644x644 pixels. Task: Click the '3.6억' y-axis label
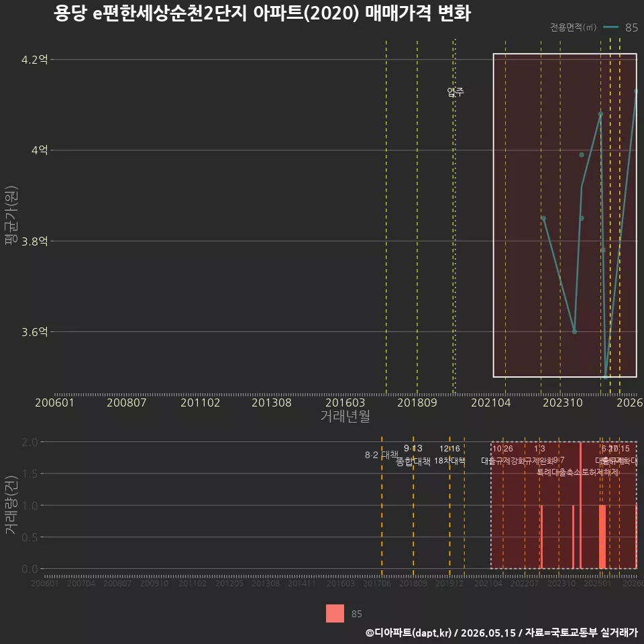(x=34, y=331)
